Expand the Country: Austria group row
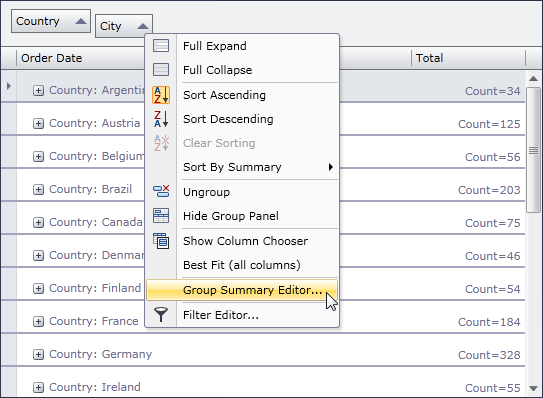The image size is (543, 398). click(38, 123)
